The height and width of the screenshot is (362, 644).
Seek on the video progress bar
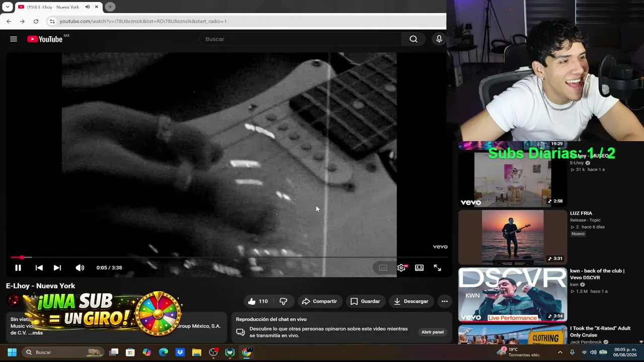click(x=229, y=257)
